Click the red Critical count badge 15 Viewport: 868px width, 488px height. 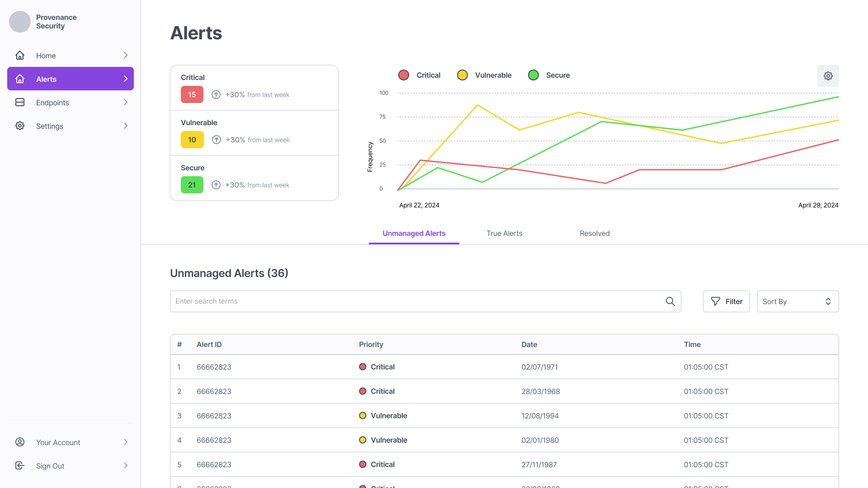[x=192, y=94]
